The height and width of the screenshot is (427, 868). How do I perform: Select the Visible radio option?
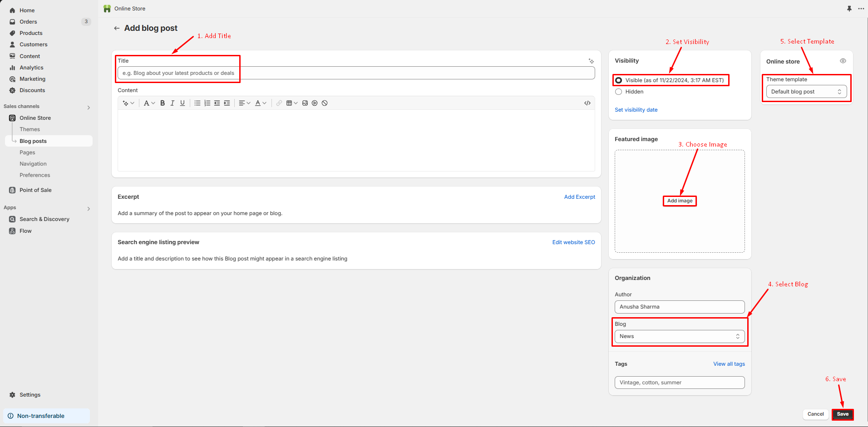[x=618, y=80]
